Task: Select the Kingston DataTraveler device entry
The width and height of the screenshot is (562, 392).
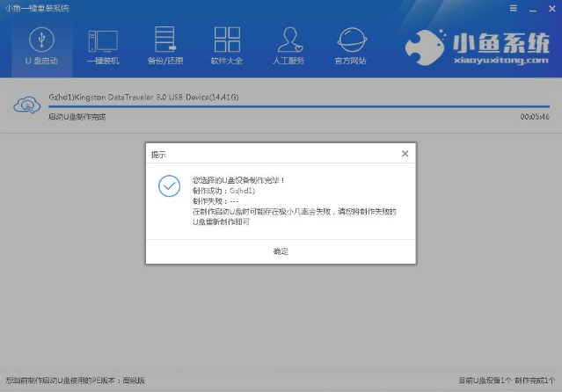Action: [x=143, y=96]
